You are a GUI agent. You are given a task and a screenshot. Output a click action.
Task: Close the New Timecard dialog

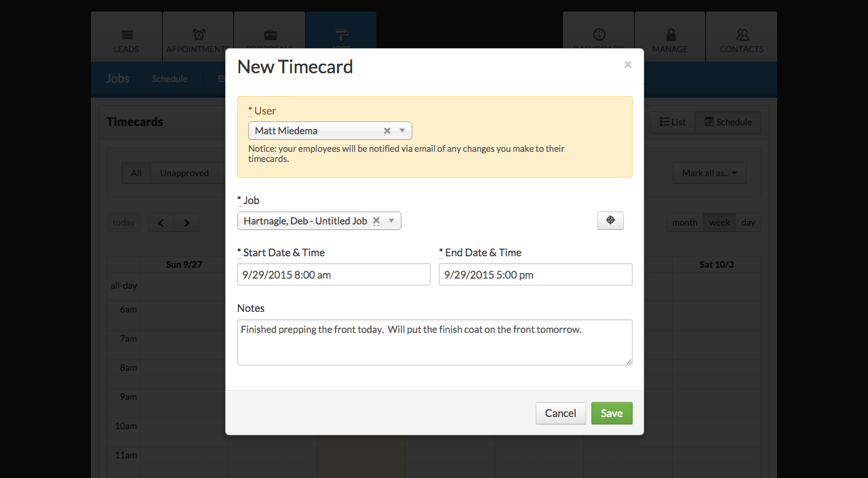[628, 64]
